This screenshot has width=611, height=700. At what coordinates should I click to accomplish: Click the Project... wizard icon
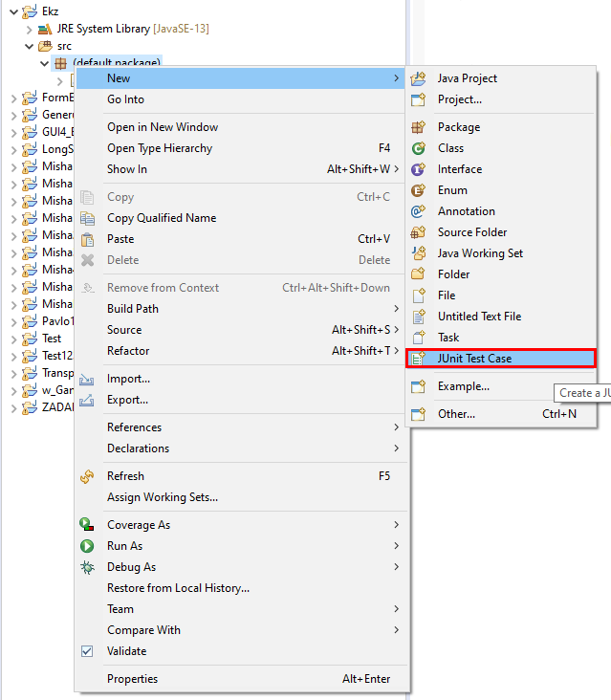(x=418, y=99)
